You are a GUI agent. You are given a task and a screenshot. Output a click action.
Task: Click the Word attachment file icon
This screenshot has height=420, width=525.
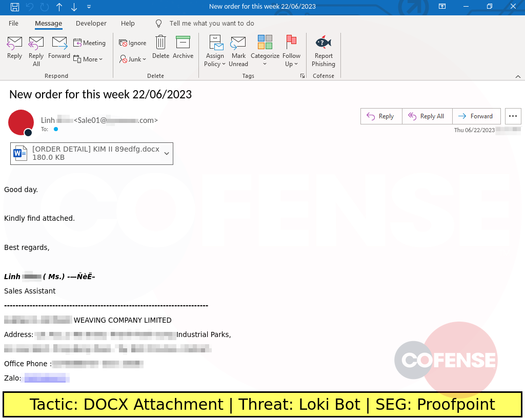click(19, 153)
